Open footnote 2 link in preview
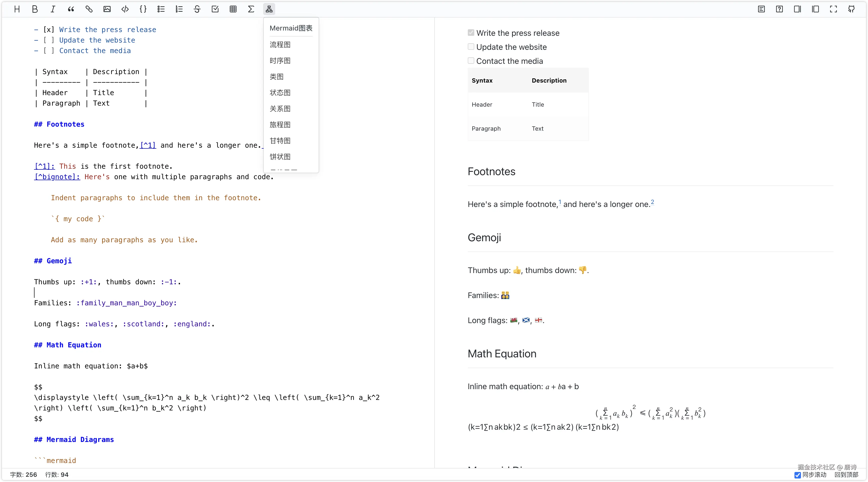The width and height of the screenshot is (868, 482). click(652, 202)
